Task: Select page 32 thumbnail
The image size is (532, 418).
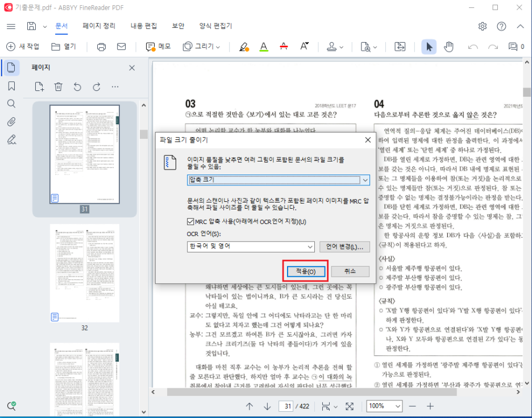Action: point(85,273)
